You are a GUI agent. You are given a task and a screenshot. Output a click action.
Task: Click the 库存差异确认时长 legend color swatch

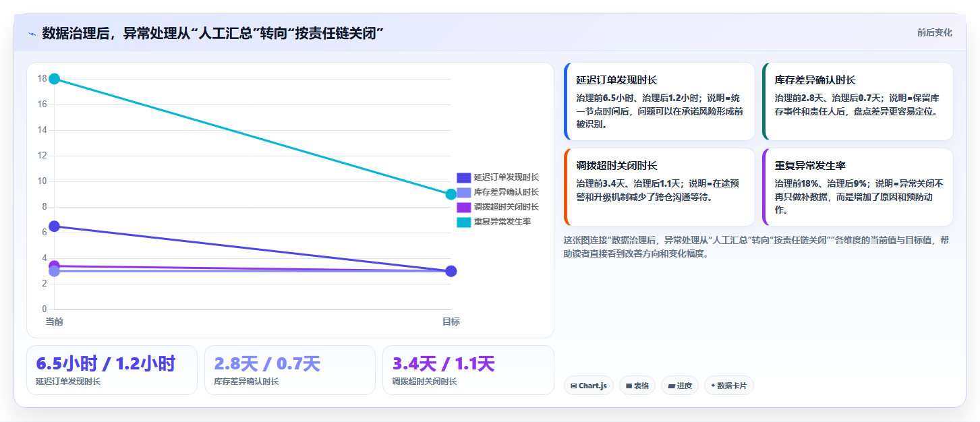pos(463,192)
